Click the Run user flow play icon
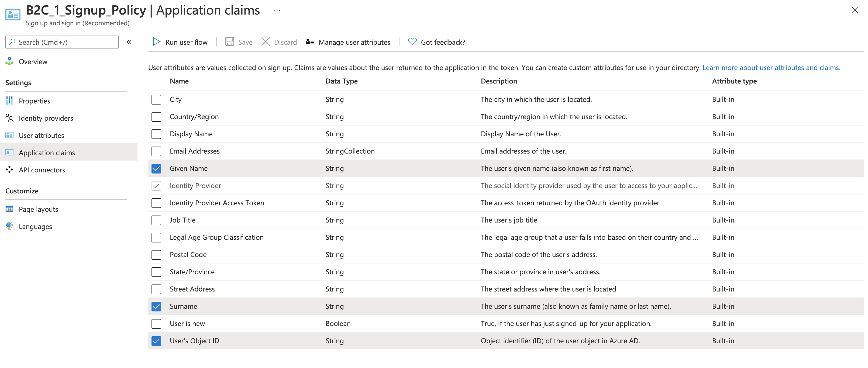Image resolution: width=868 pixels, height=368 pixels. (x=156, y=42)
